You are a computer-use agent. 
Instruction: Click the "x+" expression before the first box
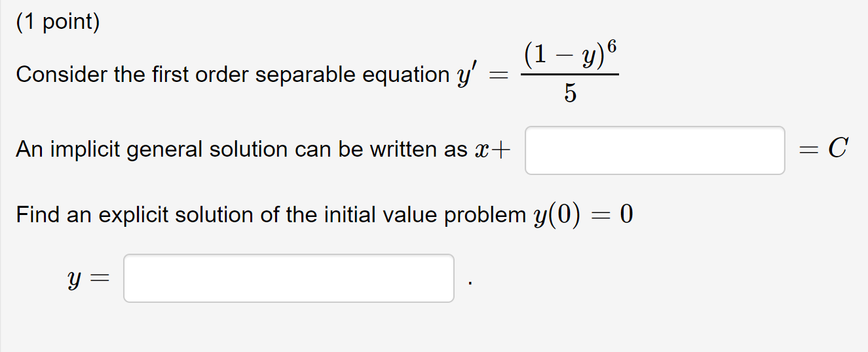coord(491,150)
